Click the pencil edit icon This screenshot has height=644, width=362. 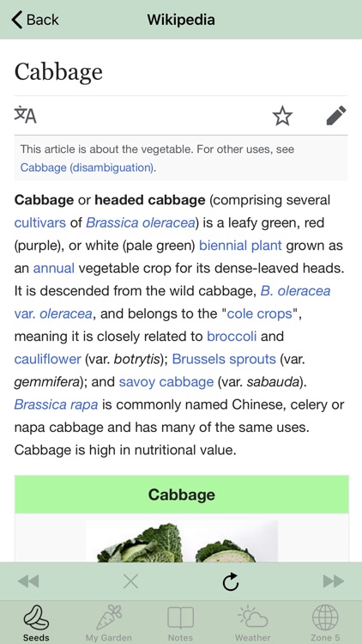pos(336,115)
